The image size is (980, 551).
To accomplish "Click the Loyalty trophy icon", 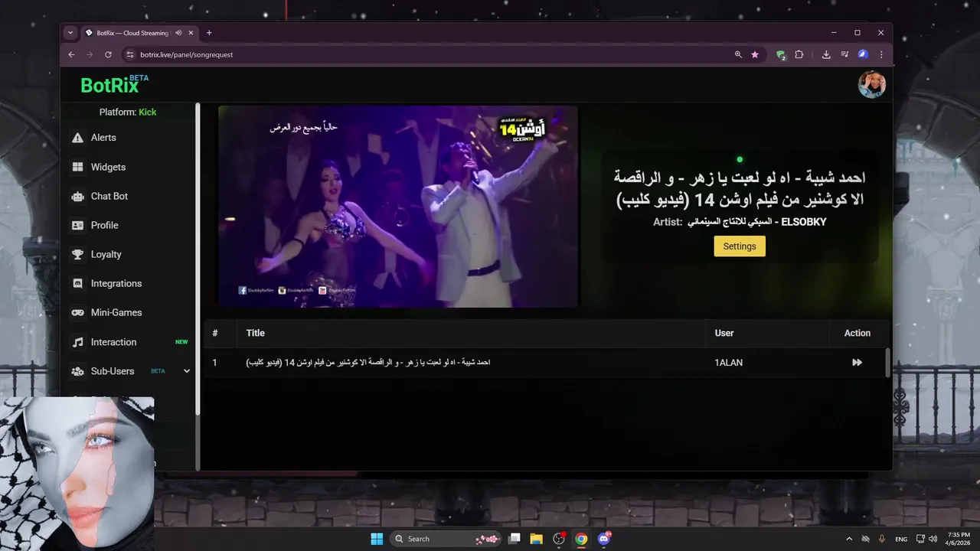I will coord(77,254).
